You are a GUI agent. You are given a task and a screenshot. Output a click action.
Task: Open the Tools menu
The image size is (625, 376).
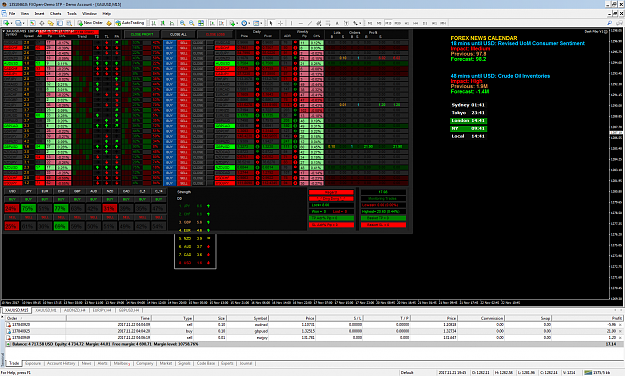(x=72, y=14)
